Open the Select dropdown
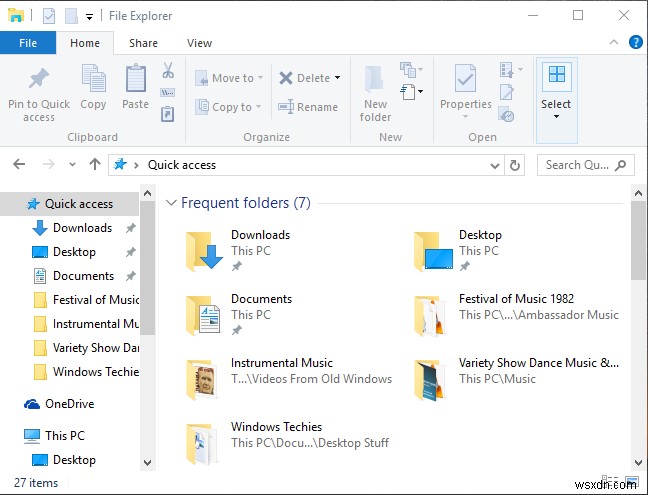This screenshot has width=648, height=495. [556, 100]
